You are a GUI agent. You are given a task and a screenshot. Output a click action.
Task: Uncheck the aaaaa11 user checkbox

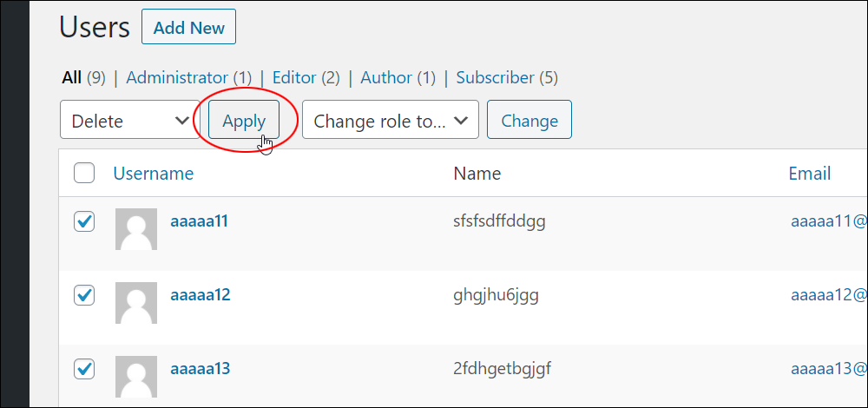click(84, 221)
